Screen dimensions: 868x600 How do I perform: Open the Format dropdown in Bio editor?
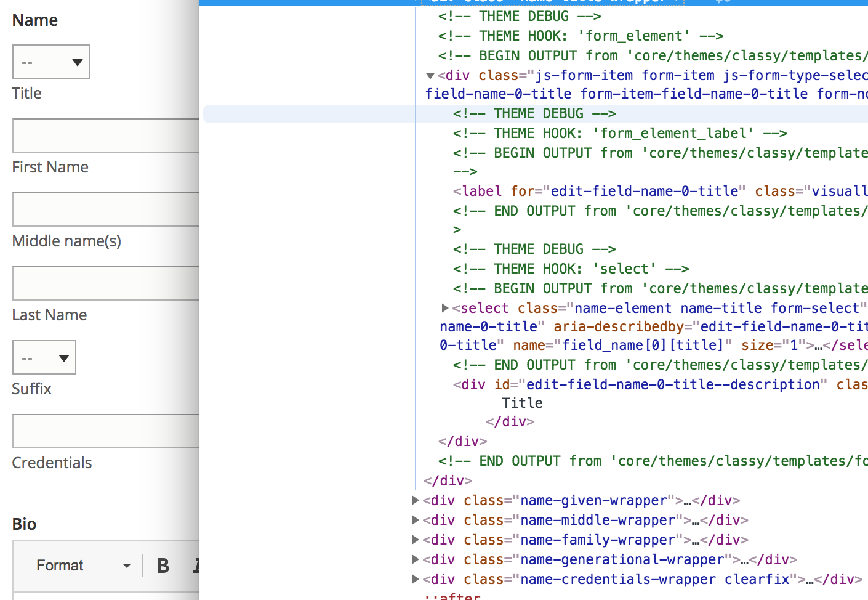coord(83,566)
